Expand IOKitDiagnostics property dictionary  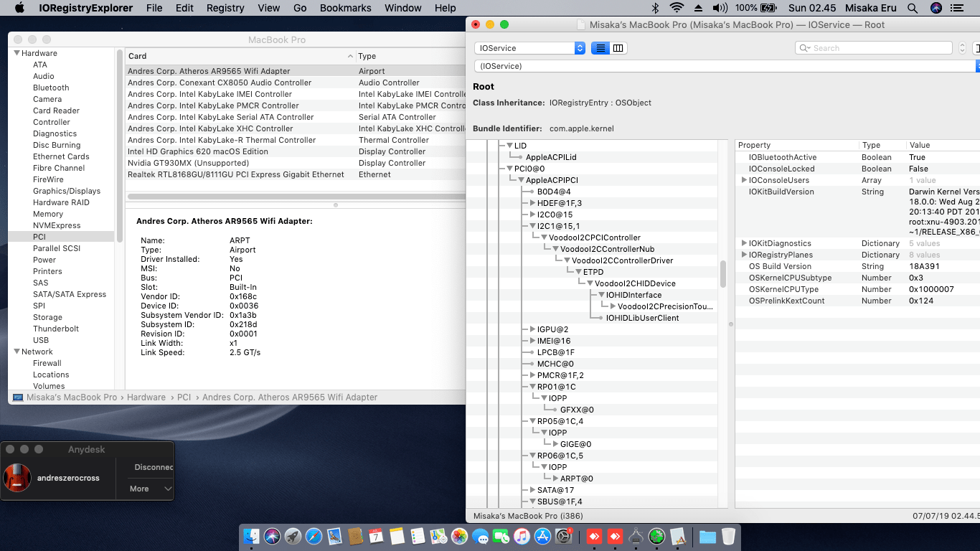point(744,243)
